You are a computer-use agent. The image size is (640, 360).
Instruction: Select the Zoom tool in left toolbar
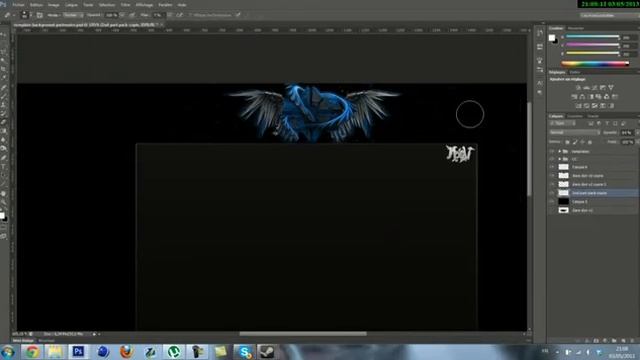(x=4, y=202)
